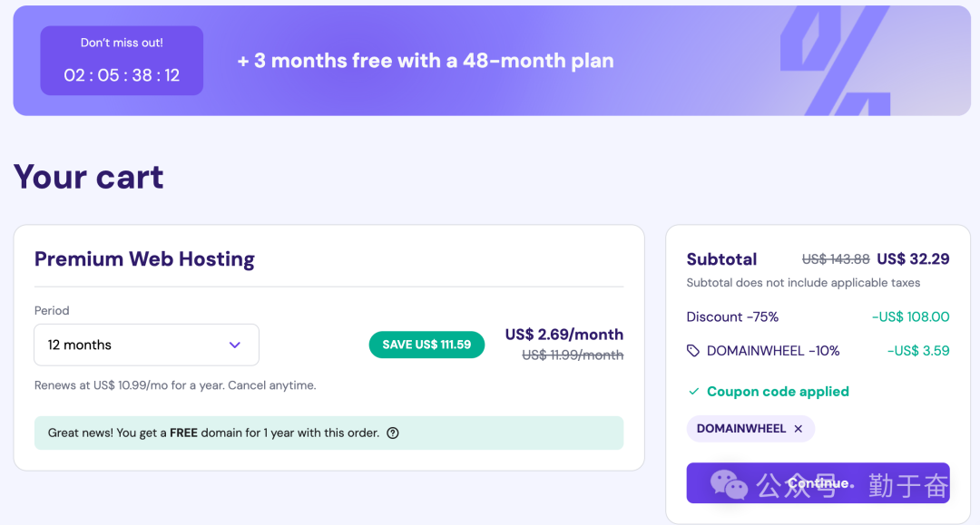Open the Period dropdown showing 12 months
980x525 pixels.
[146, 345]
